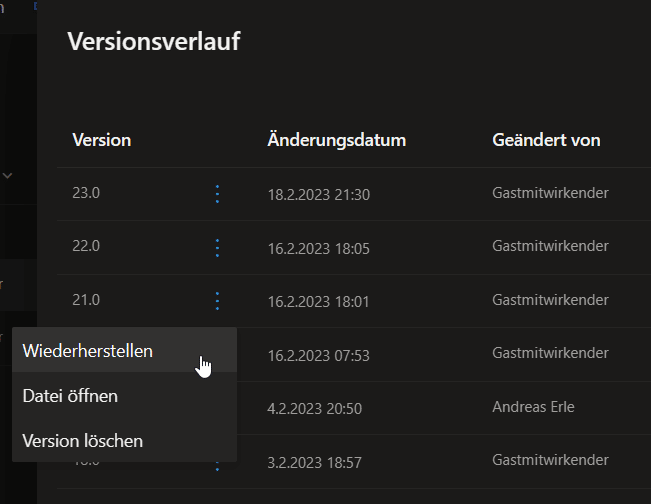651x504 pixels.
Task: Select Datei öffnen in the context menu
Action: coord(70,396)
